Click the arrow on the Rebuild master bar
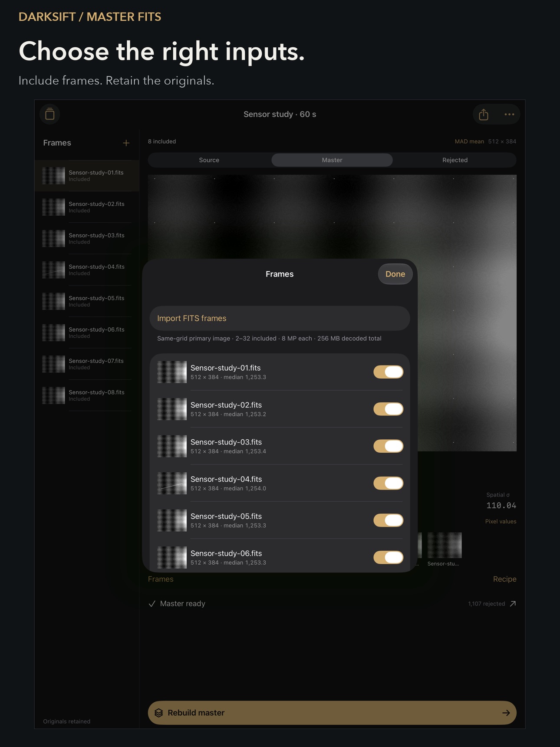This screenshot has width=560, height=747. [506, 713]
